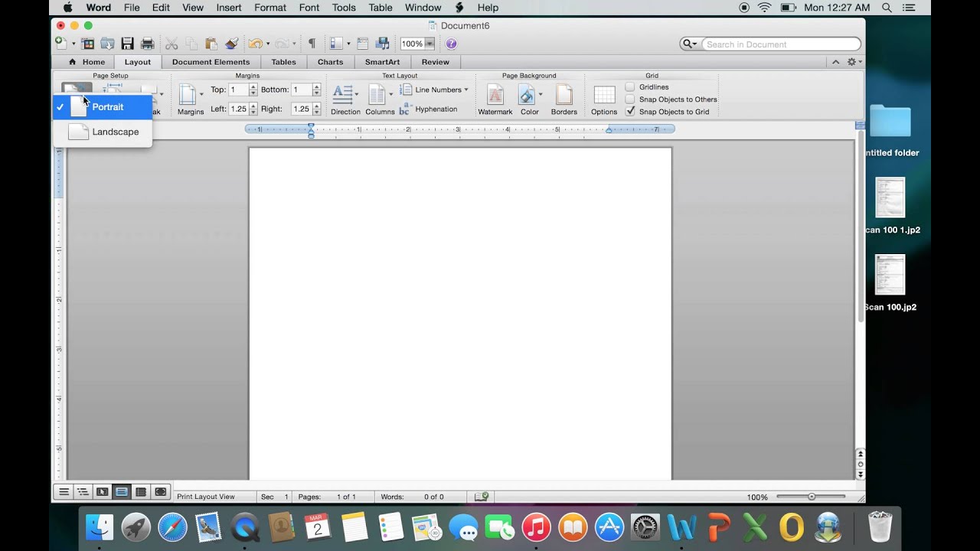Switch to the Charts tab
The width and height of the screenshot is (980, 551).
330,62
